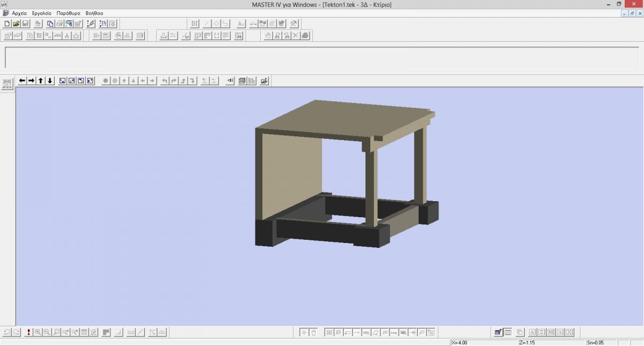Click the copy icon in top toolbar
This screenshot has width=644, height=346.
(50, 24)
